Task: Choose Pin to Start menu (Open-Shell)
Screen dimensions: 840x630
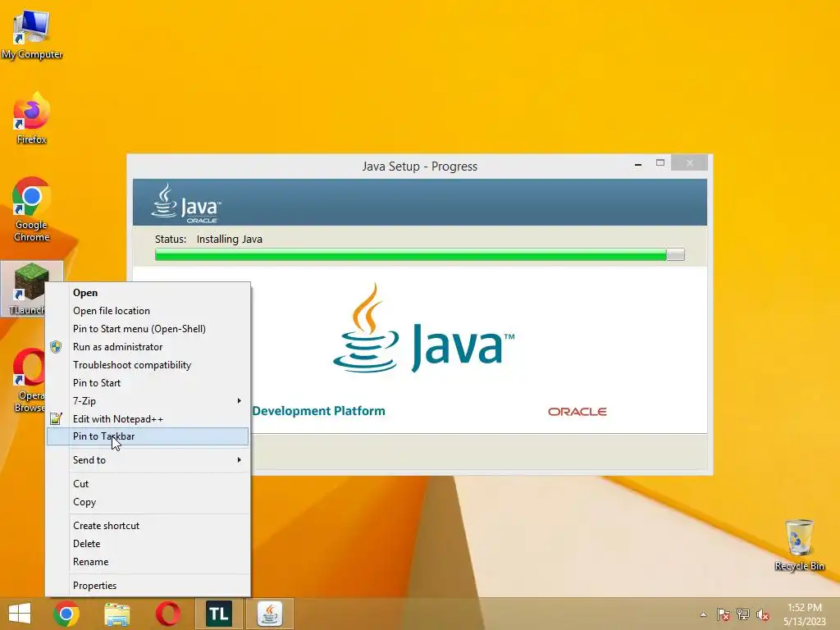Action: point(148,329)
